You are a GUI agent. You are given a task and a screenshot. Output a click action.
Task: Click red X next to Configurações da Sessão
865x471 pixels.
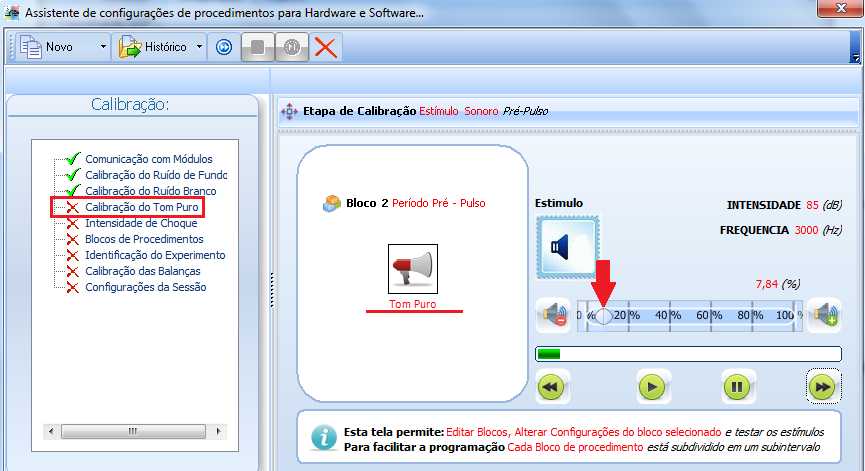coord(72,287)
